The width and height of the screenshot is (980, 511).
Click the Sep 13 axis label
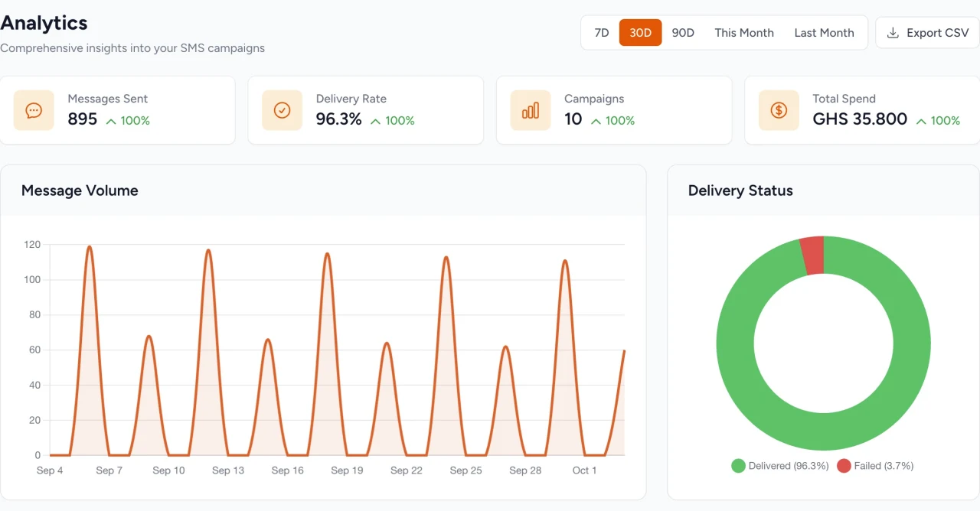point(228,470)
